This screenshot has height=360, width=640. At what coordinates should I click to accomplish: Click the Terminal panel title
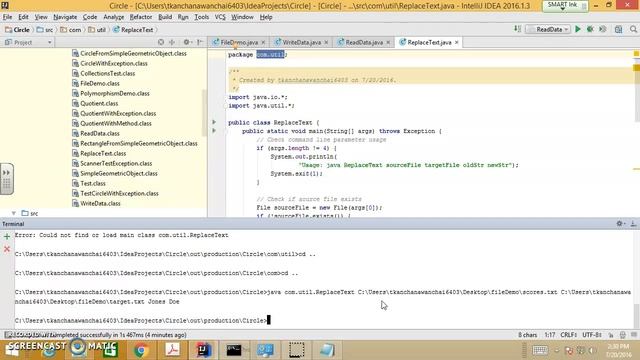13,224
